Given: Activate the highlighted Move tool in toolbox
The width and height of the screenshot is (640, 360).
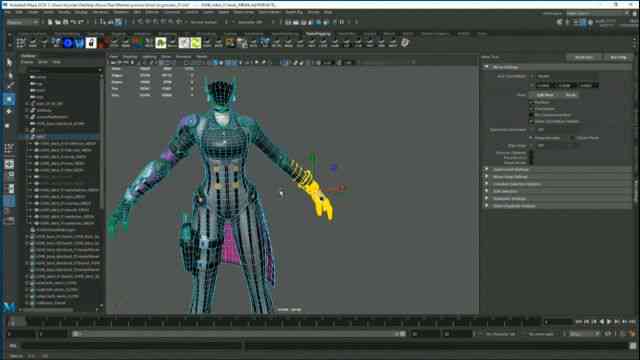Looking at the screenshot, I should click(9, 99).
